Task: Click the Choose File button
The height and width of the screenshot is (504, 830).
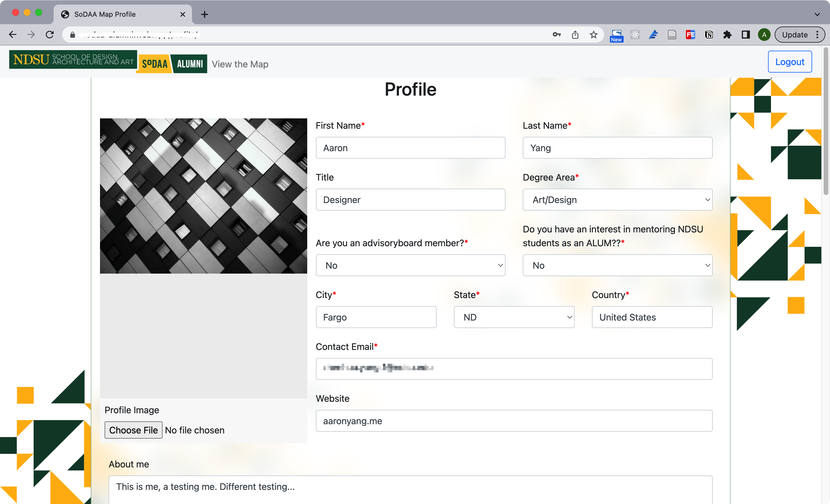Action: pos(133,430)
